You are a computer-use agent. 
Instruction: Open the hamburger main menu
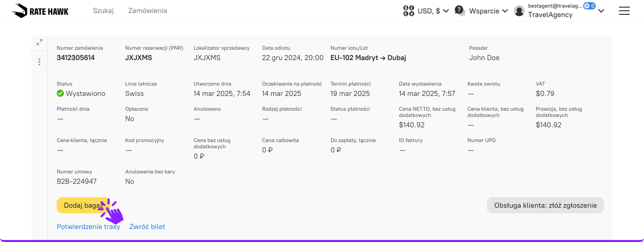click(x=624, y=11)
